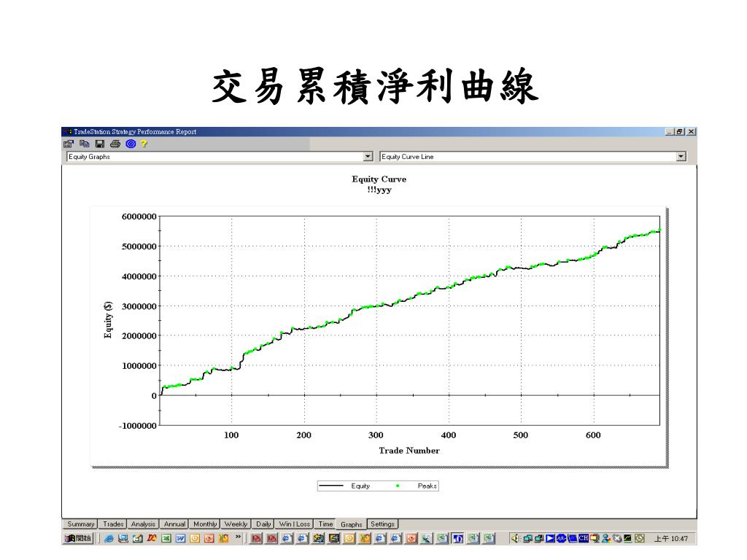Open the Time tab
The width and height of the screenshot is (747, 560).
(326, 524)
